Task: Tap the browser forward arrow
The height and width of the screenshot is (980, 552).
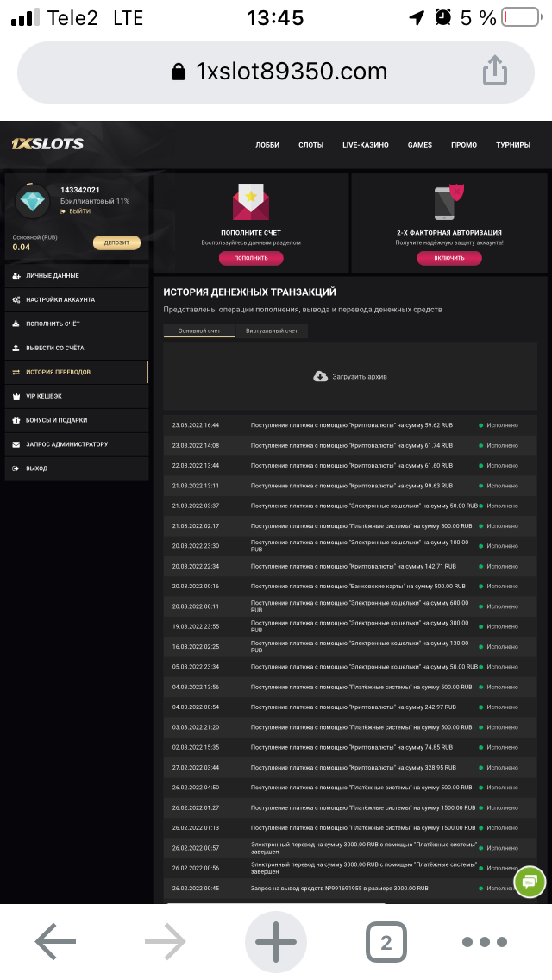Action: 165,941
